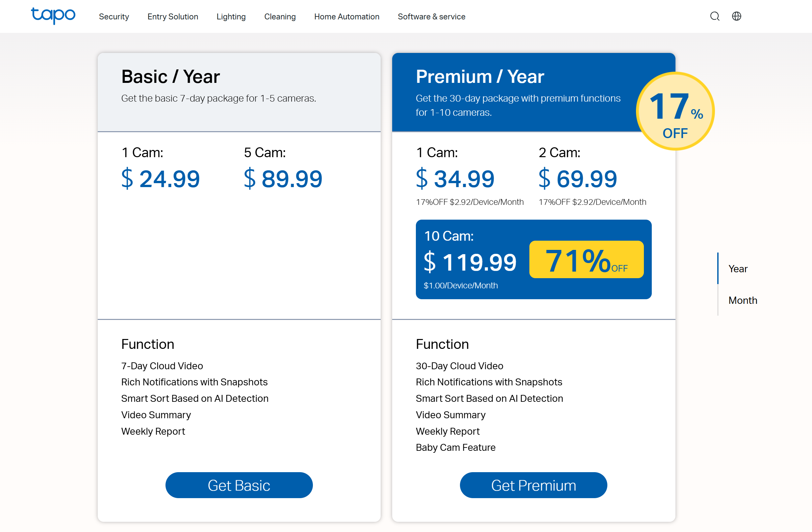The height and width of the screenshot is (532, 812).
Task: Click the Tapo logo
Action: 53,16
